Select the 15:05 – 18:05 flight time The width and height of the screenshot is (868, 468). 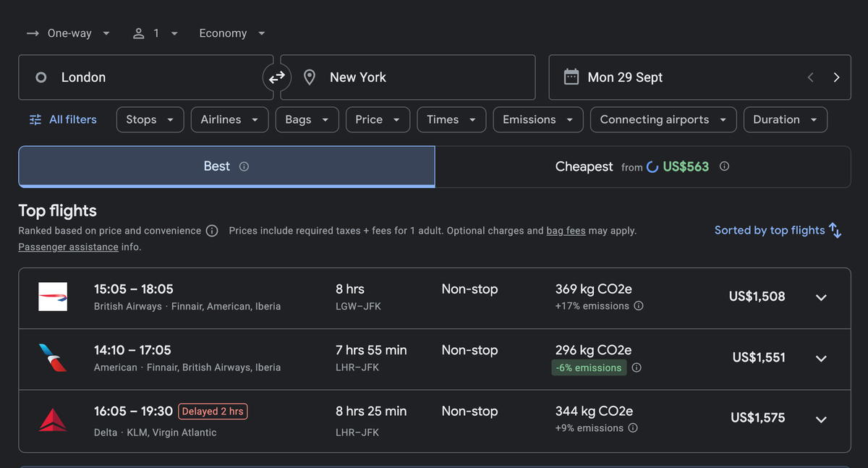click(x=134, y=289)
